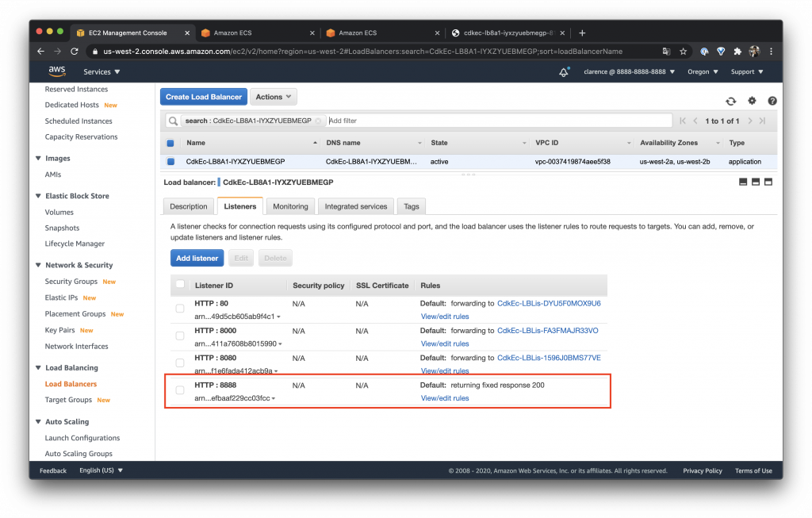Click the browser forward arrow
Screen dimensions: 812x518
pyautogui.click(x=57, y=52)
